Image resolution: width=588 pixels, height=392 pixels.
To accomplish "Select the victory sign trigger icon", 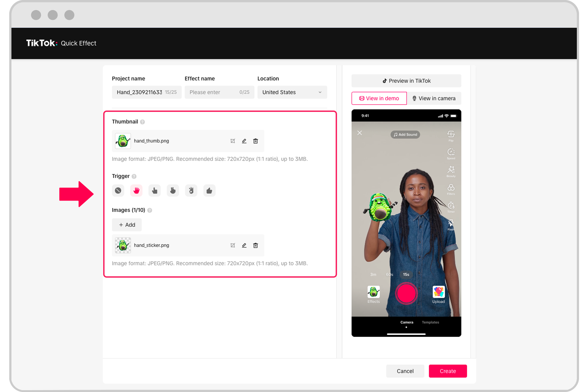I will click(x=173, y=190).
